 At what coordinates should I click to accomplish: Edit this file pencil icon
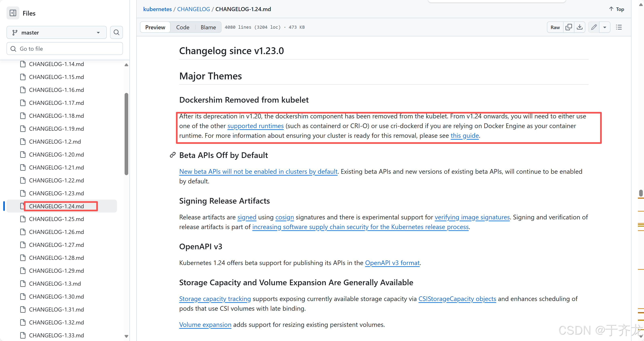tap(594, 27)
